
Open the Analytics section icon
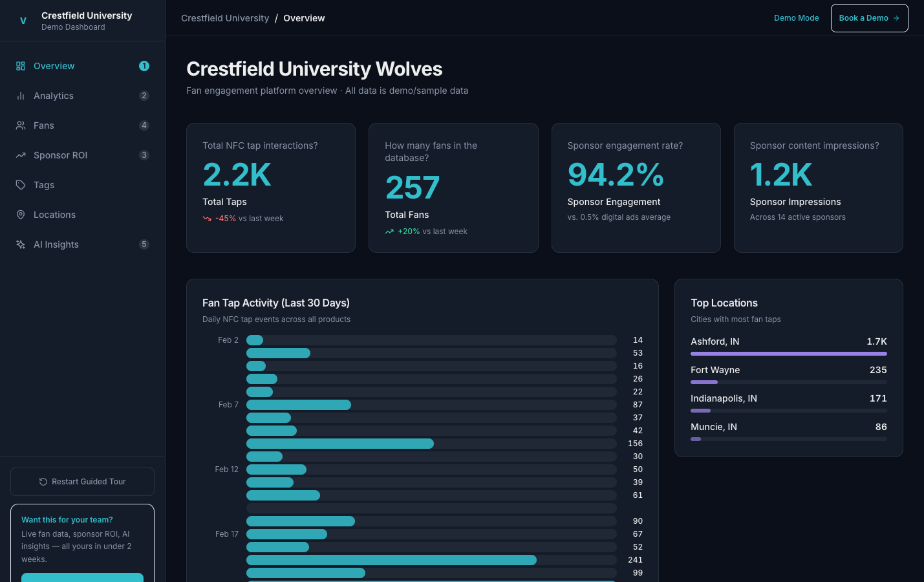[21, 96]
